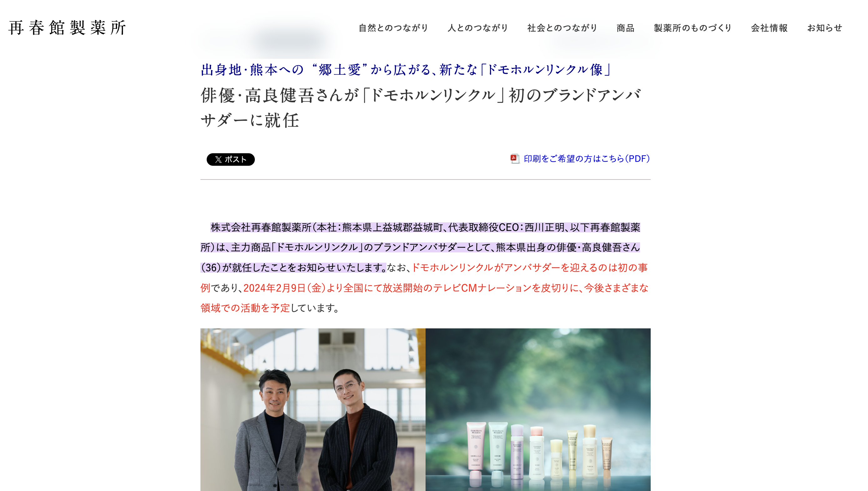Image resolution: width=868 pixels, height=491 pixels.
Task: Click the red text mentioning 2024年2月9日
Action: [x=446, y=288]
